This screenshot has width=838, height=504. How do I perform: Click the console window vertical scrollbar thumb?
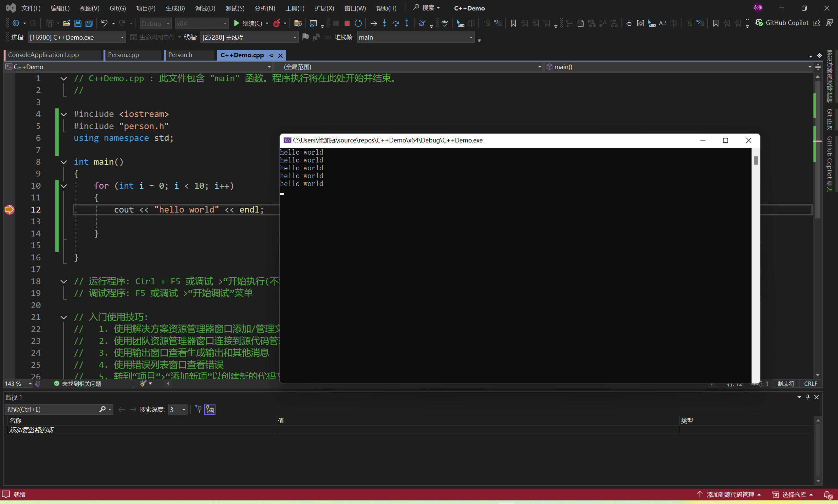755,160
